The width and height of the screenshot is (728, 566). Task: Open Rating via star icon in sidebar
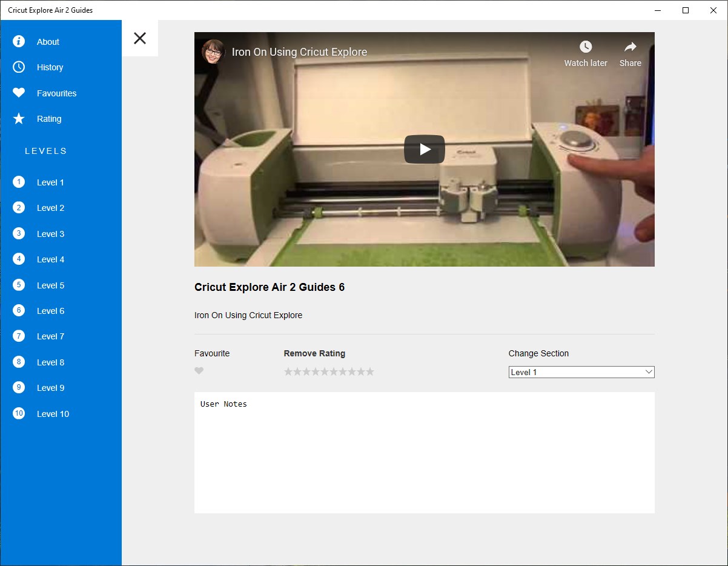pyautogui.click(x=19, y=119)
